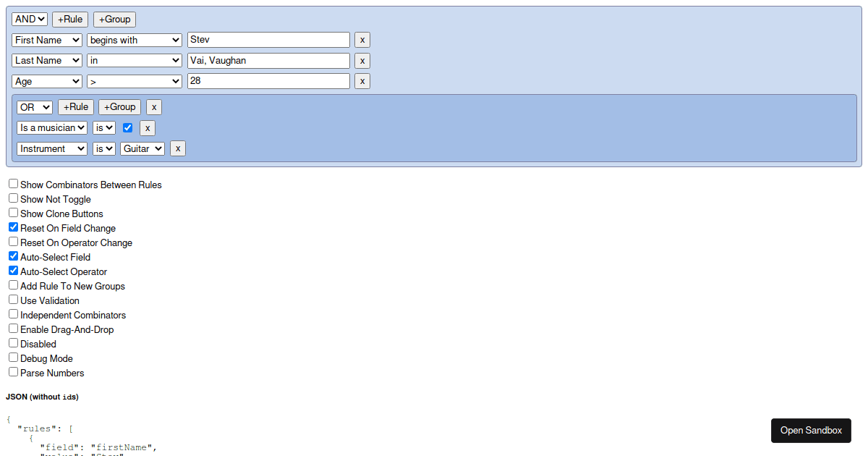Screen dimensions: 868x456
Task: Open the Age field selector
Action: point(47,81)
